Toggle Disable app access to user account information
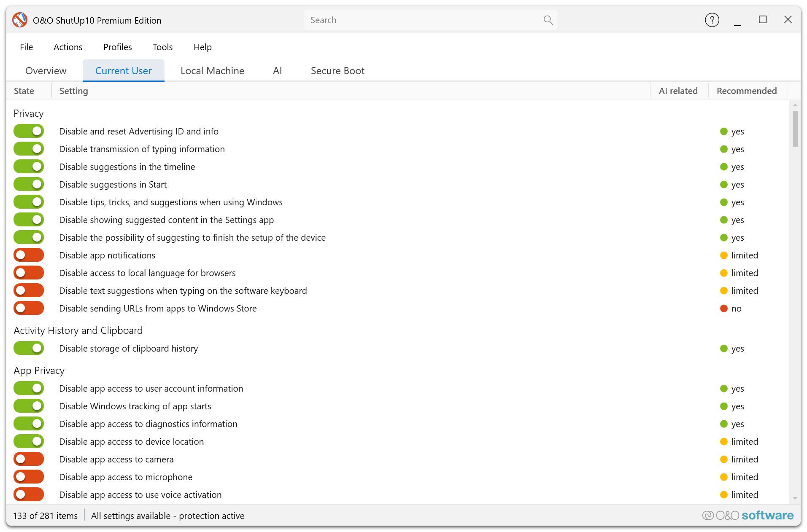Screen dimensions: 807x532 coord(29,388)
